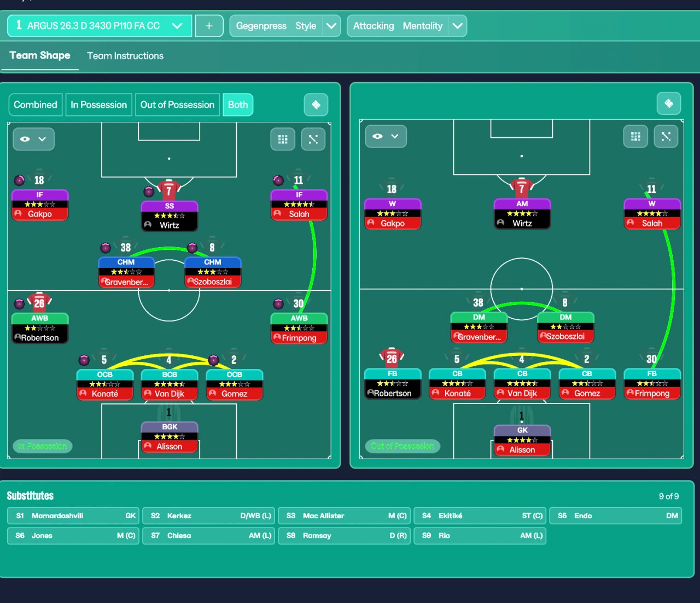
Task: Open Wirtz's AM role selector
Action: [522, 204]
